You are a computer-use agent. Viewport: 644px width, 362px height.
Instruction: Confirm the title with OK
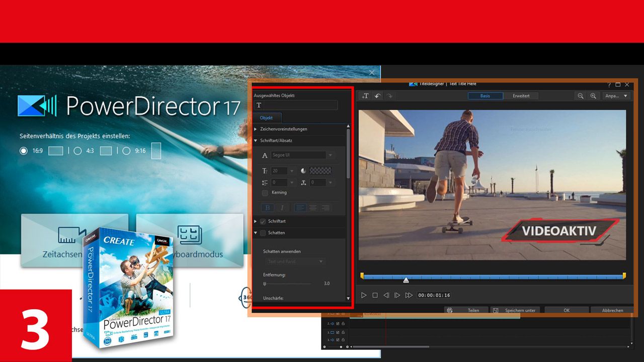(567, 310)
